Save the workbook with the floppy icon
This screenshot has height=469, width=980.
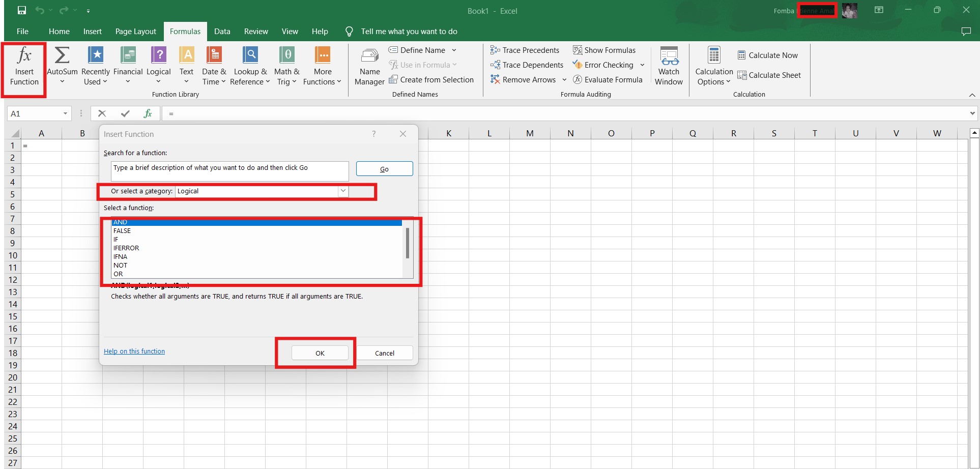[22, 10]
